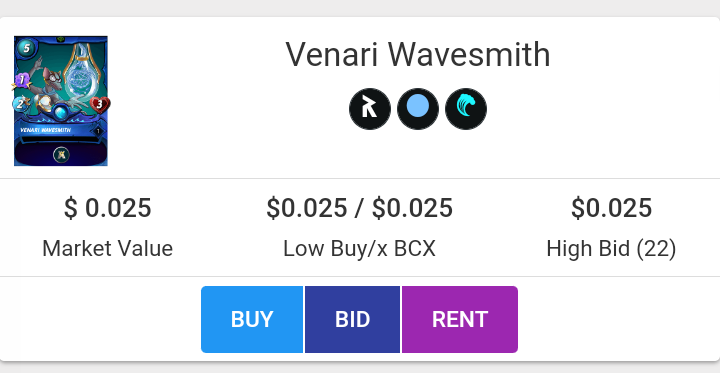
Task: Click the Market Value label
Action: [x=107, y=249]
